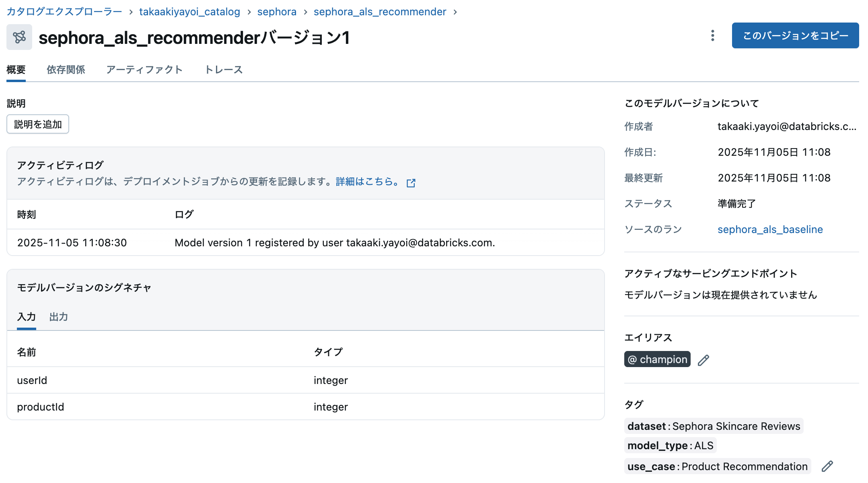Open the アーティファクト tab
This screenshot has height=483, width=868.
[x=144, y=70]
